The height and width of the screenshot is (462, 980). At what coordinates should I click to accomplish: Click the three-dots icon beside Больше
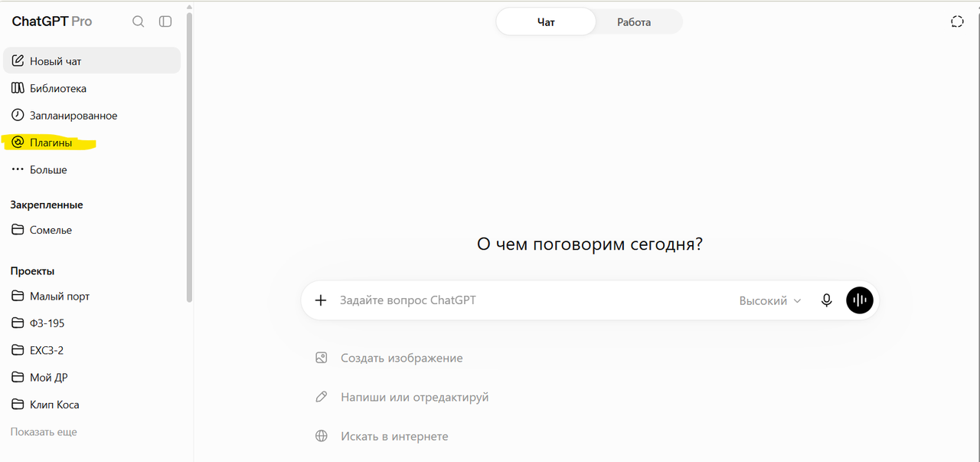pyautogui.click(x=18, y=169)
